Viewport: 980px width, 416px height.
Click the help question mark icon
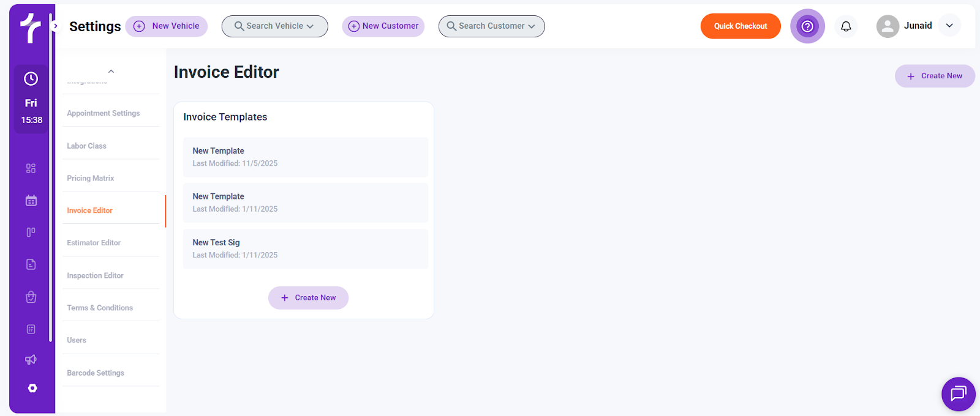[807, 26]
